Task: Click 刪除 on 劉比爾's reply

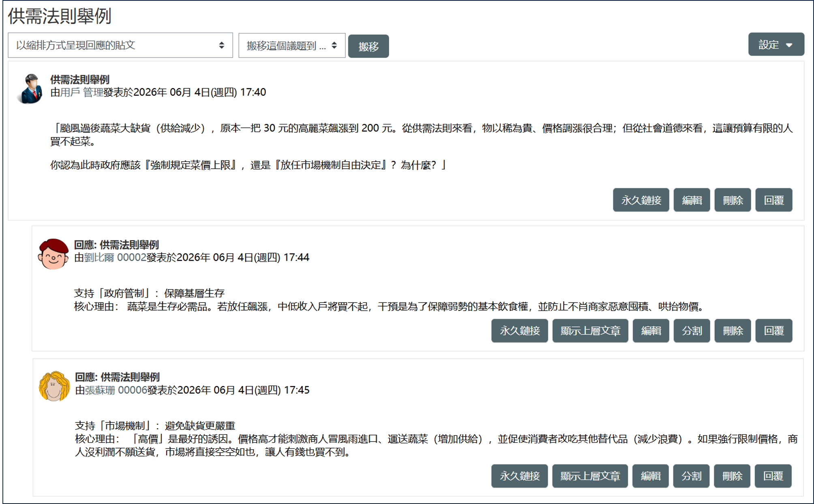Action: 733,331
